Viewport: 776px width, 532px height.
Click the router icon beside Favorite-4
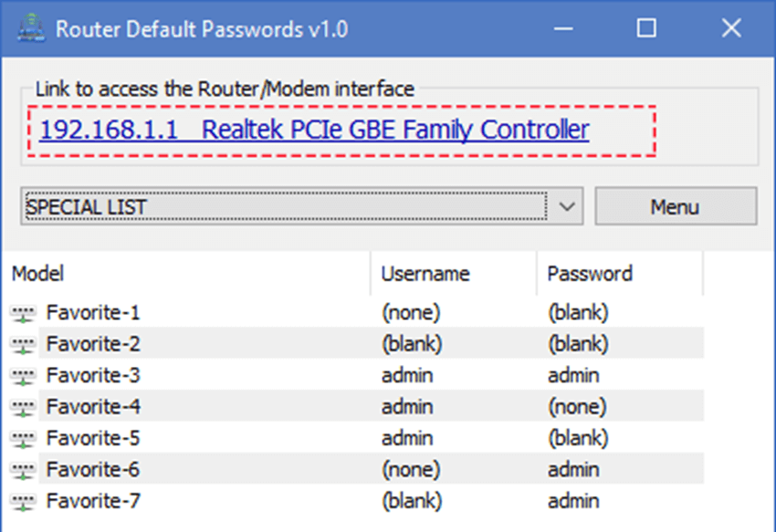click(x=23, y=408)
